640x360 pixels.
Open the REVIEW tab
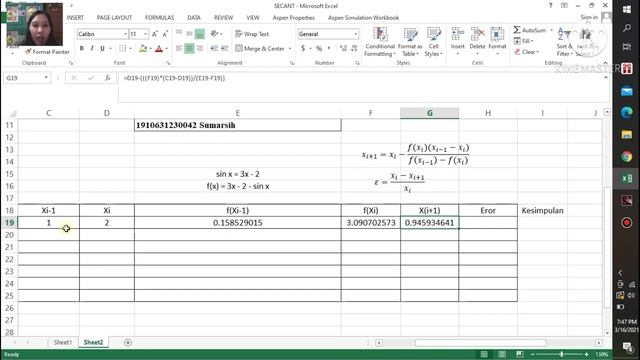pyautogui.click(x=223, y=18)
